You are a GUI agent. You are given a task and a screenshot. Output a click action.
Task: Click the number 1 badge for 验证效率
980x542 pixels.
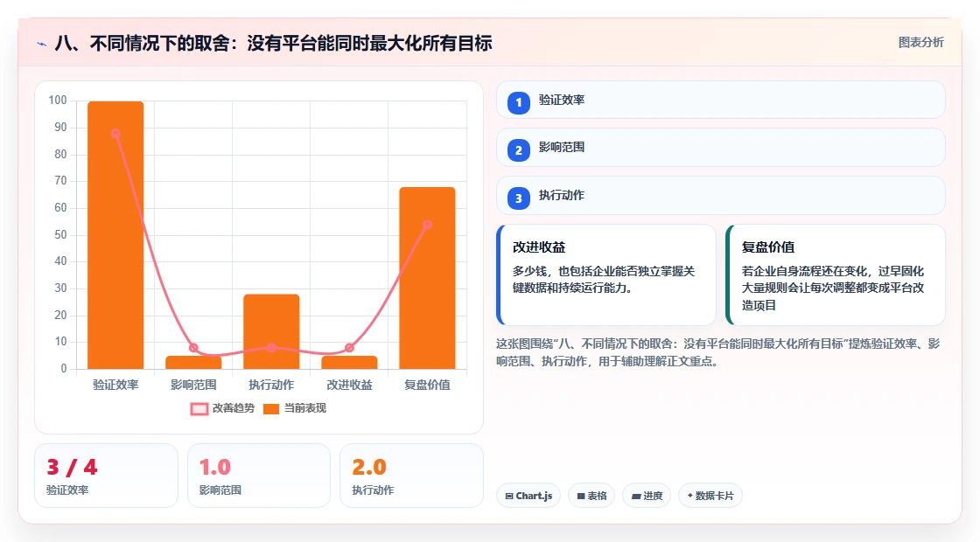(x=518, y=103)
